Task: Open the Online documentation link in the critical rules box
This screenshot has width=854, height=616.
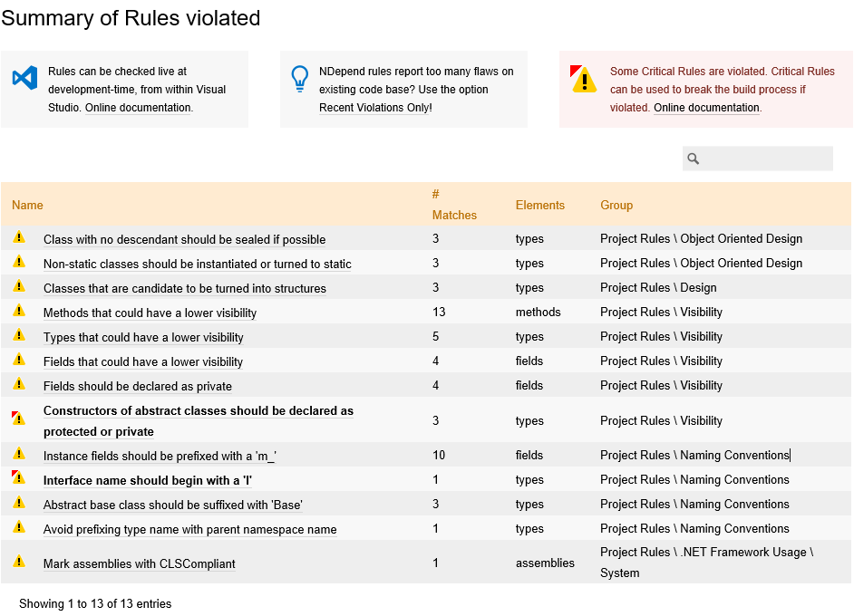Action: [706, 108]
